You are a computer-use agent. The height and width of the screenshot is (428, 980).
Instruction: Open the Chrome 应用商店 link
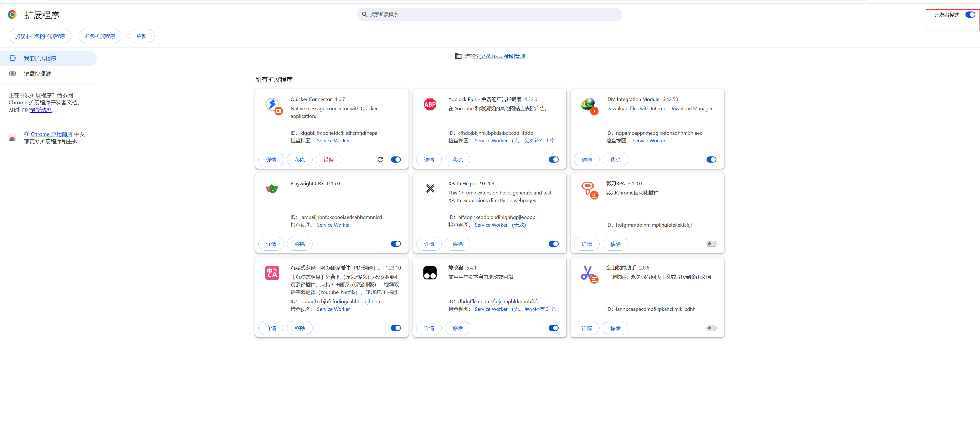[x=52, y=134]
